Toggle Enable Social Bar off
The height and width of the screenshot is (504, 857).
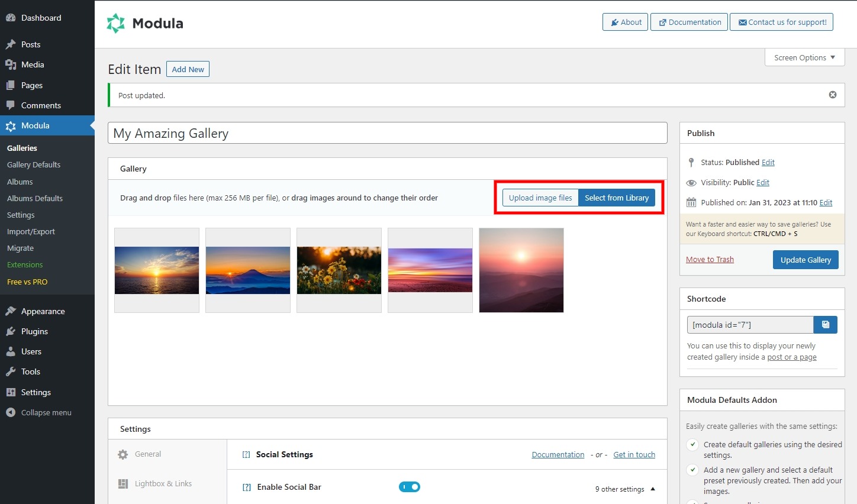click(x=410, y=486)
